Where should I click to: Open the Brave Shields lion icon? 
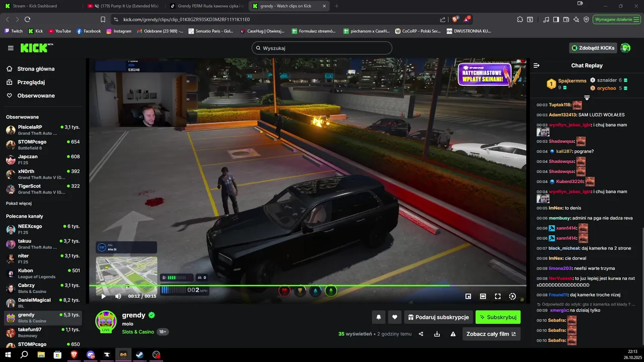[x=455, y=19]
